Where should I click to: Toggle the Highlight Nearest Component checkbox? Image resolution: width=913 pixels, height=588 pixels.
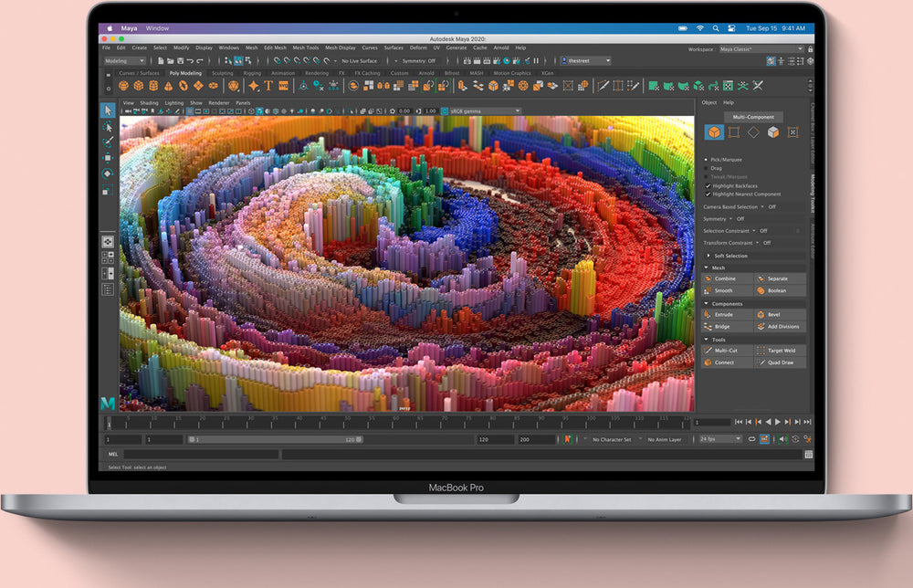(x=708, y=194)
